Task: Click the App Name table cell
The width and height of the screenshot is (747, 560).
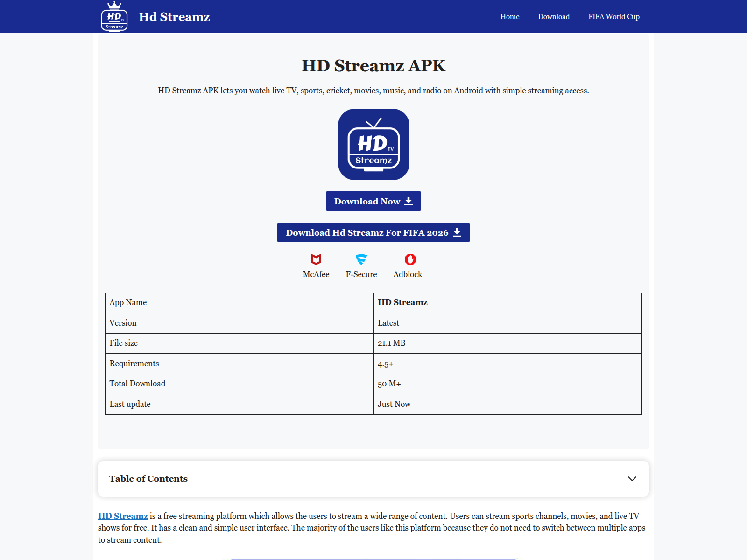Action: (240, 303)
